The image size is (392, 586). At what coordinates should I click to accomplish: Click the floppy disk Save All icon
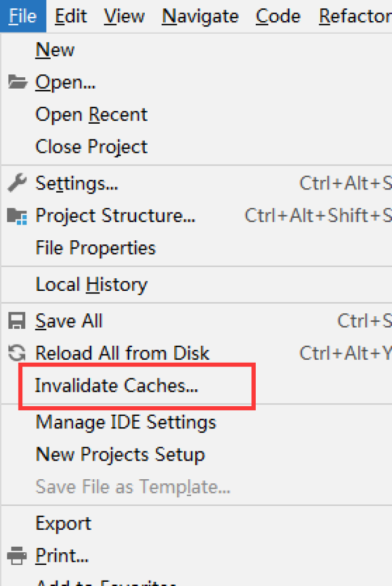(x=17, y=321)
